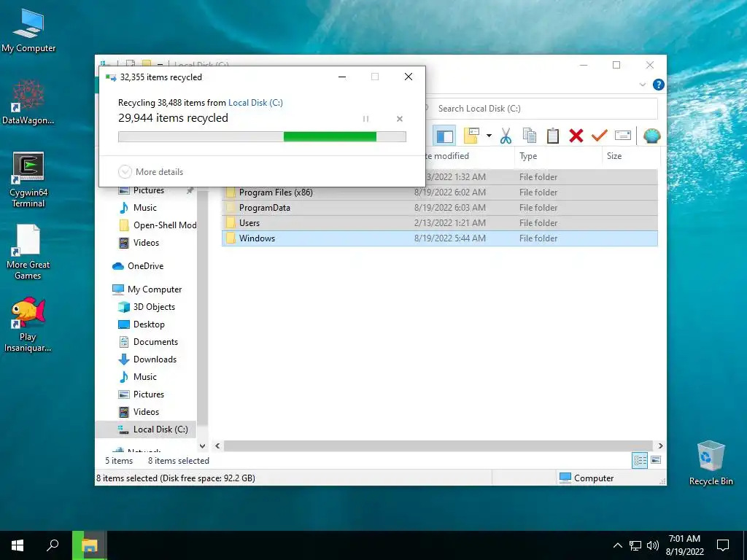Image resolution: width=747 pixels, height=560 pixels.
Task: Click Computer zone in status bar
Action: (x=586, y=478)
